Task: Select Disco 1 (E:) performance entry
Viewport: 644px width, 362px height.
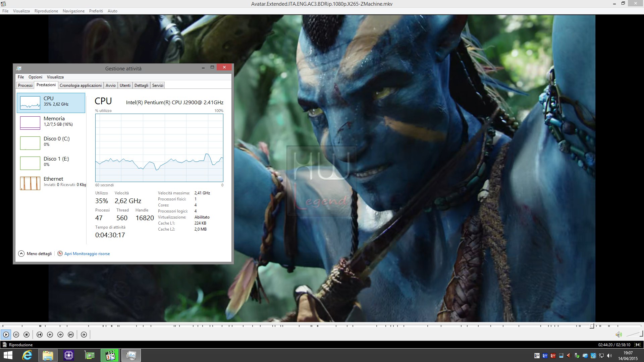Action: tap(51, 163)
